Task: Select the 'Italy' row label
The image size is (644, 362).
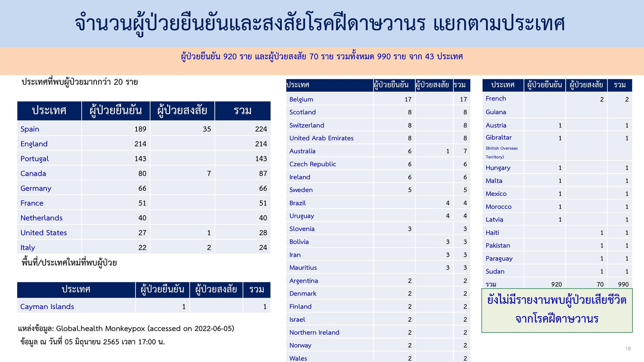Action: [x=28, y=248]
